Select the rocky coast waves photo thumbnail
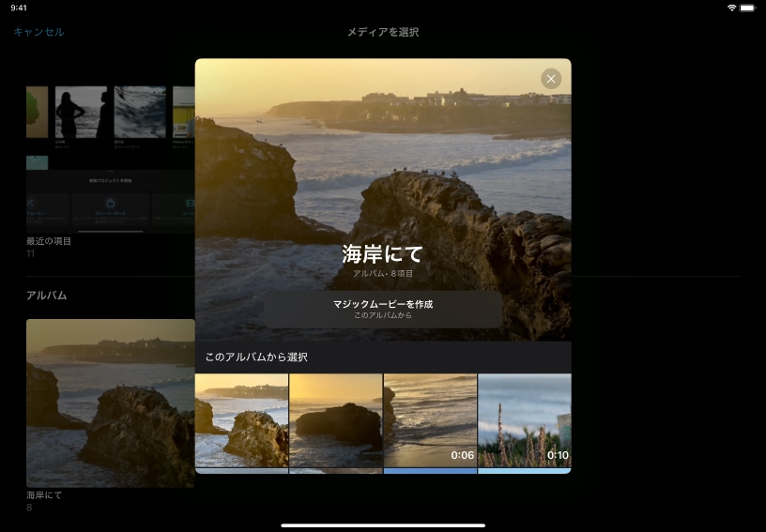 click(241, 420)
